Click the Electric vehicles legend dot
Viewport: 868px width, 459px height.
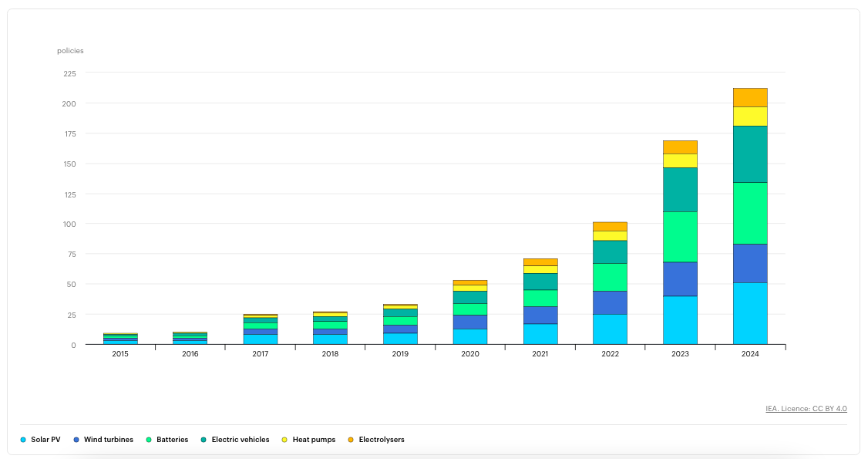coord(204,440)
